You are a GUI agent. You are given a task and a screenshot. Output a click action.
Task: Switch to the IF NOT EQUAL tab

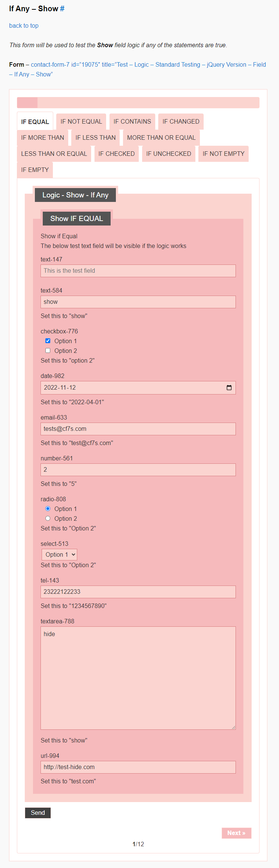pyautogui.click(x=81, y=121)
